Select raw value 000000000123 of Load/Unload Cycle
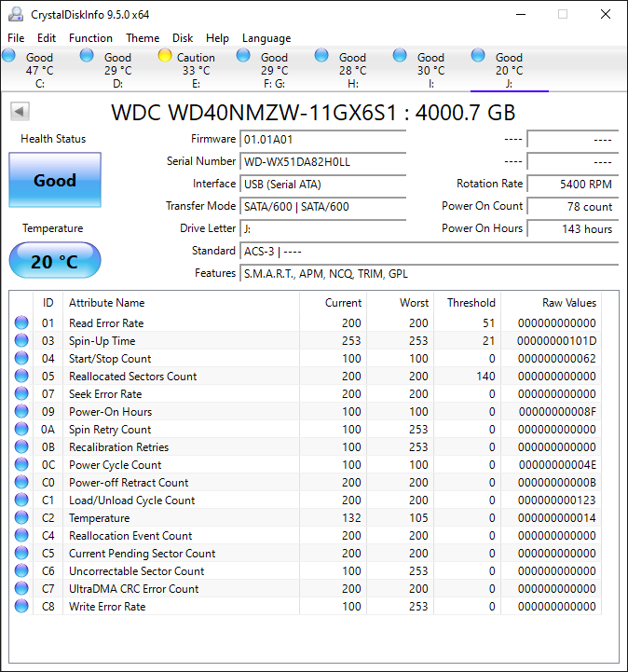The image size is (628, 672). point(556,501)
